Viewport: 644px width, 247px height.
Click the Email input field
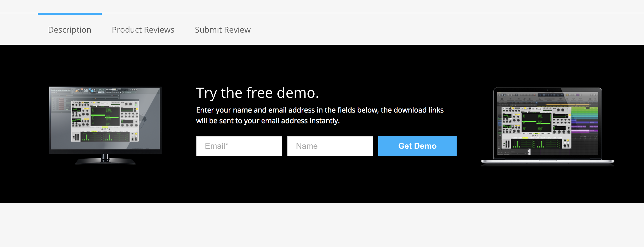[x=239, y=146]
